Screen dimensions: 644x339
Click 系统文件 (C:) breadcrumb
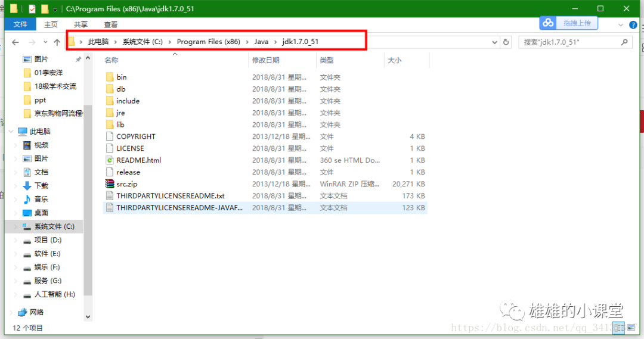click(143, 42)
